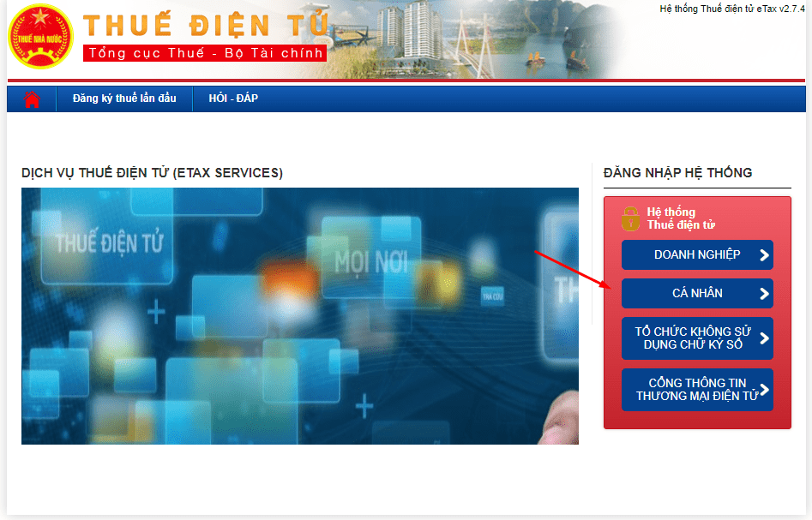
Task: Click the arrow chevron on DOANH NGHIỆP
Action: (x=764, y=254)
